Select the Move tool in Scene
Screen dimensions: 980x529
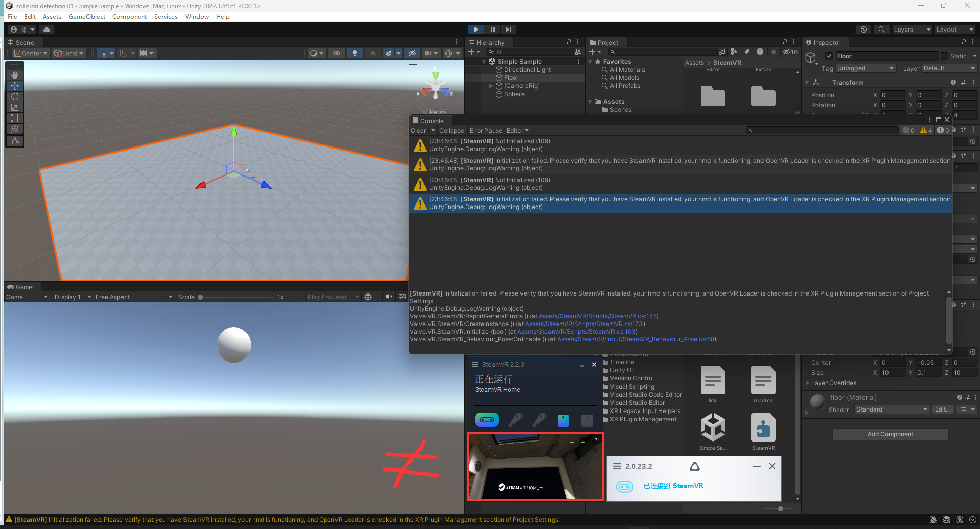14,86
